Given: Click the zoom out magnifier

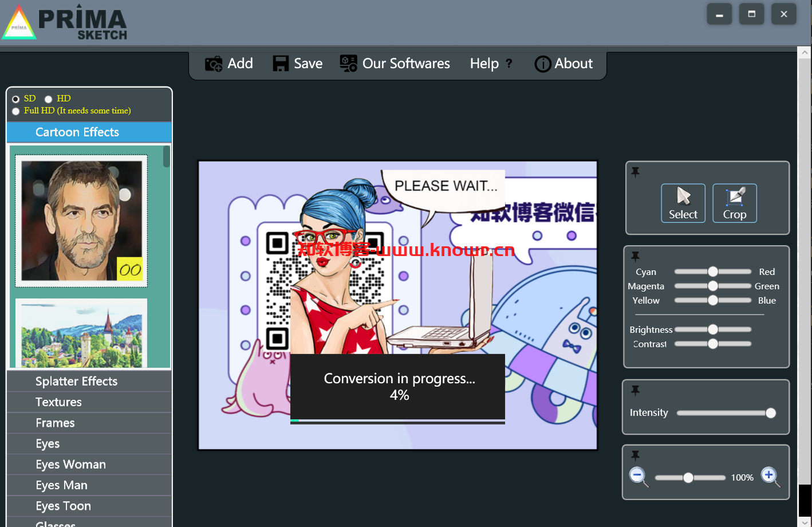Looking at the screenshot, I should tap(638, 477).
